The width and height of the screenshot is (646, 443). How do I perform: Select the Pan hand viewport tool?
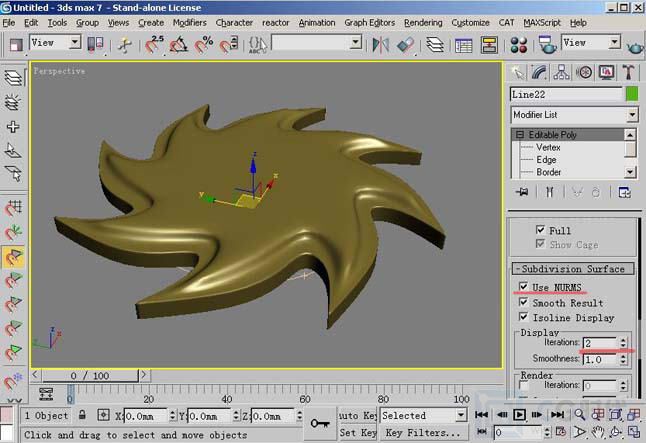(597, 432)
